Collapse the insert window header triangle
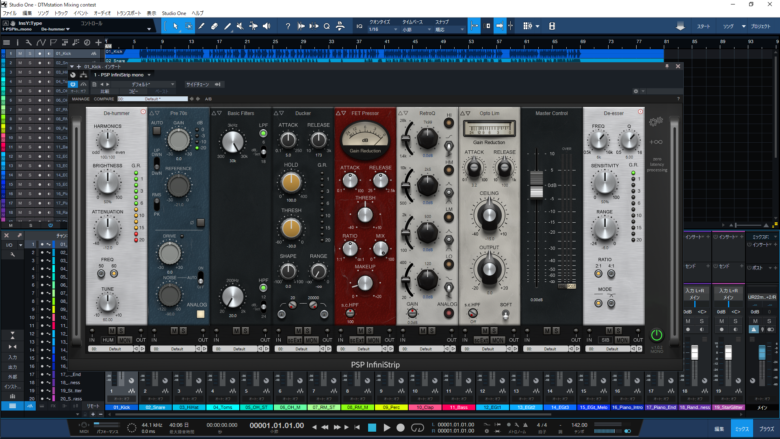This screenshot has width=780, height=439. pyautogui.click(x=72, y=66)
